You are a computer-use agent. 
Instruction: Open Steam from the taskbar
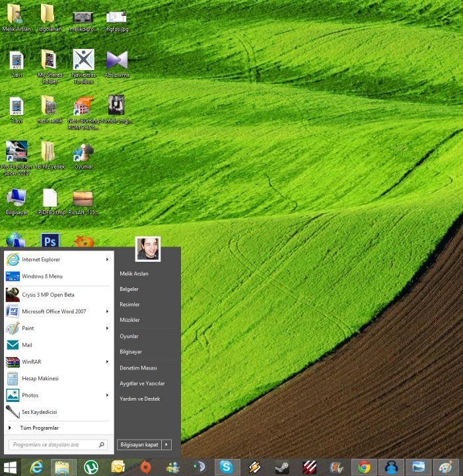pyautogui.click(x=281, y=467)
